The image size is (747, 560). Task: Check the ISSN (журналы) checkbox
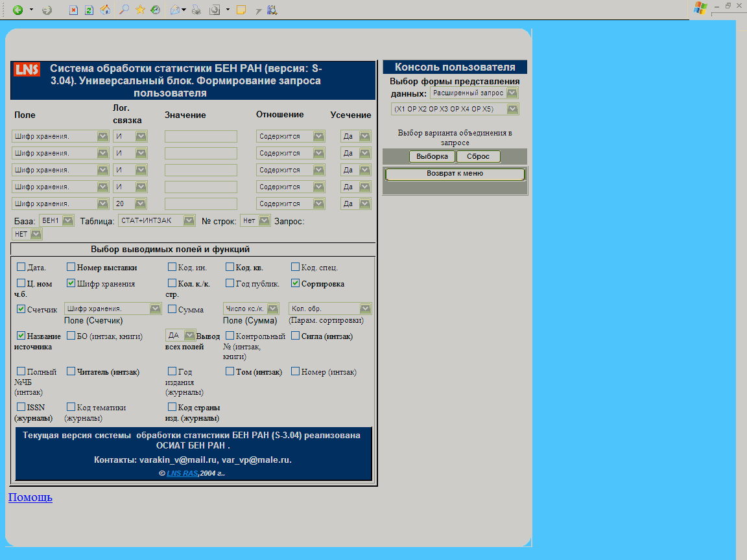tap(21, 407)
